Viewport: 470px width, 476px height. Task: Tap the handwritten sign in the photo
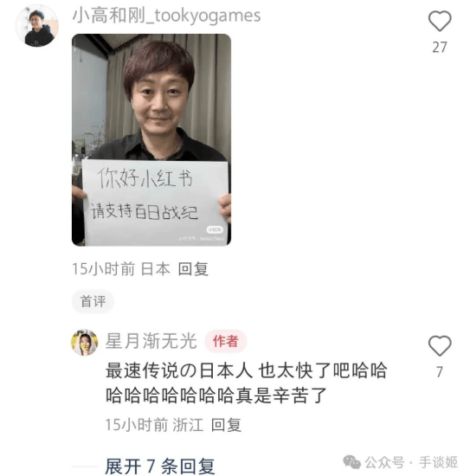click(x=155, y=202)
